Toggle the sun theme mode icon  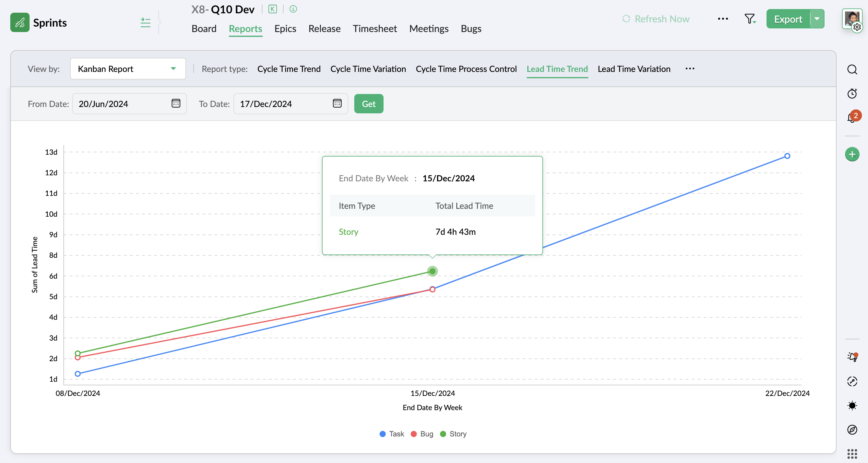tap(852, 405)
